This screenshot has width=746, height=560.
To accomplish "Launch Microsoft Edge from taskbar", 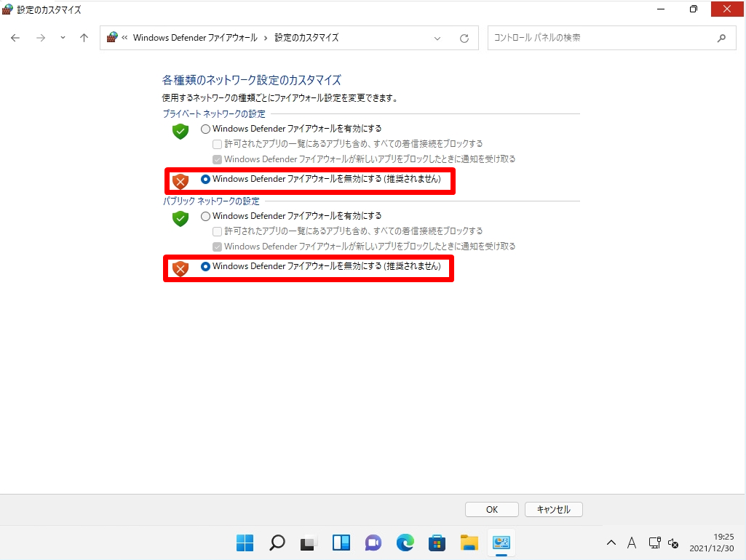I will 405,543.
